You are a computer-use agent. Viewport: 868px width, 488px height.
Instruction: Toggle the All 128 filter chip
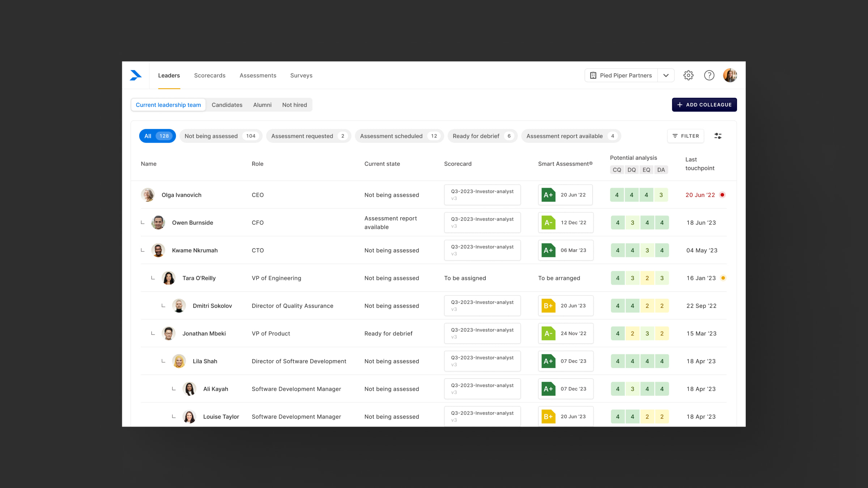(157, 136)
